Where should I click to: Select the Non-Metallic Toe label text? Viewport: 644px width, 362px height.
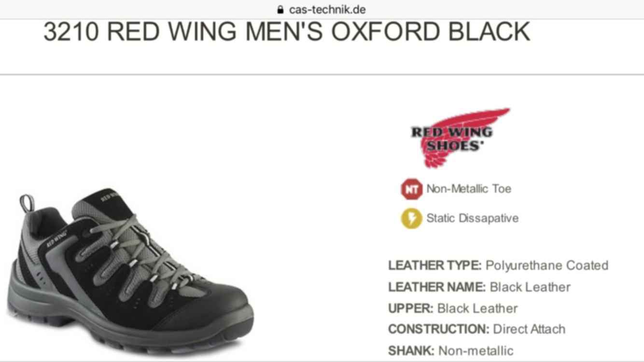click(468, 189)
